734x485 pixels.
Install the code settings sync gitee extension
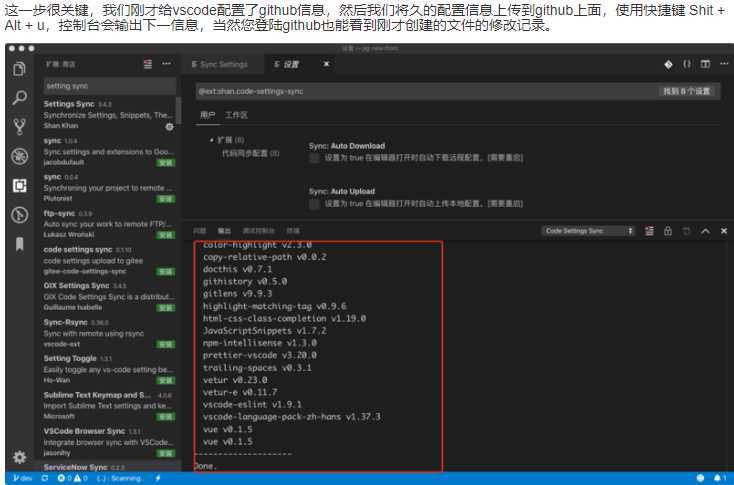(x=166, y=272)
